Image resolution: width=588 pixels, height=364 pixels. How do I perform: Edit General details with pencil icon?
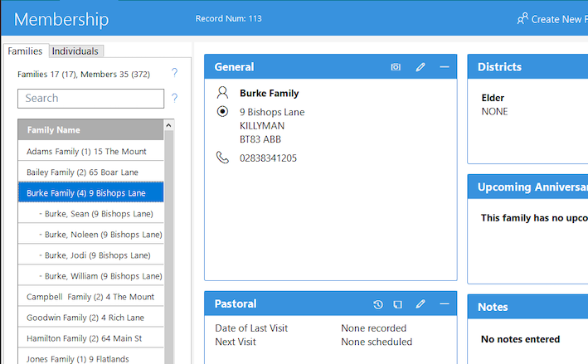click(x=420, y=67)
